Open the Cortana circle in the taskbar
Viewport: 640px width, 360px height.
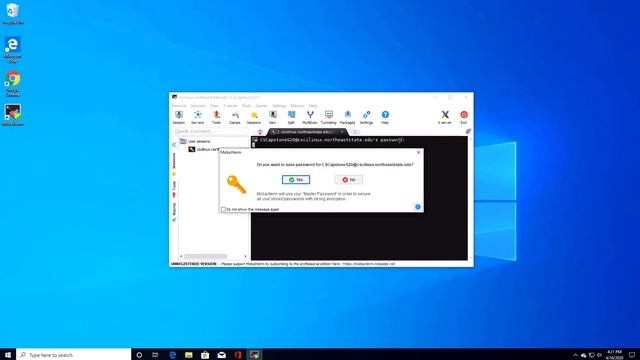[139, 355]
